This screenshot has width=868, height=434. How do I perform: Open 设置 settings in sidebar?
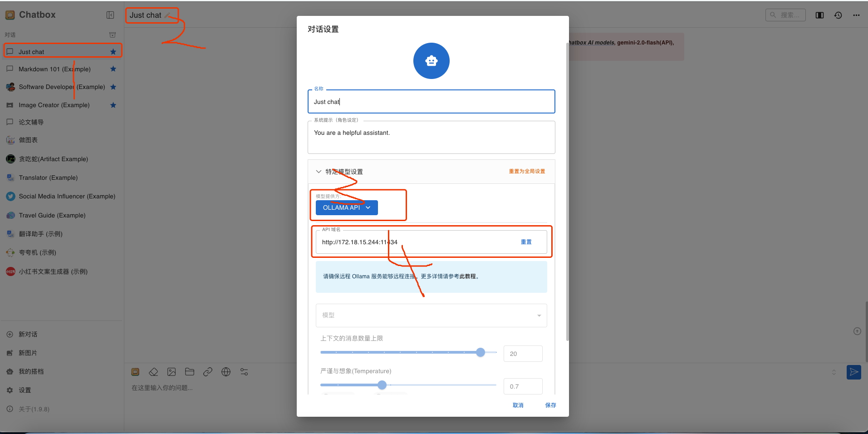coord(63,390)
